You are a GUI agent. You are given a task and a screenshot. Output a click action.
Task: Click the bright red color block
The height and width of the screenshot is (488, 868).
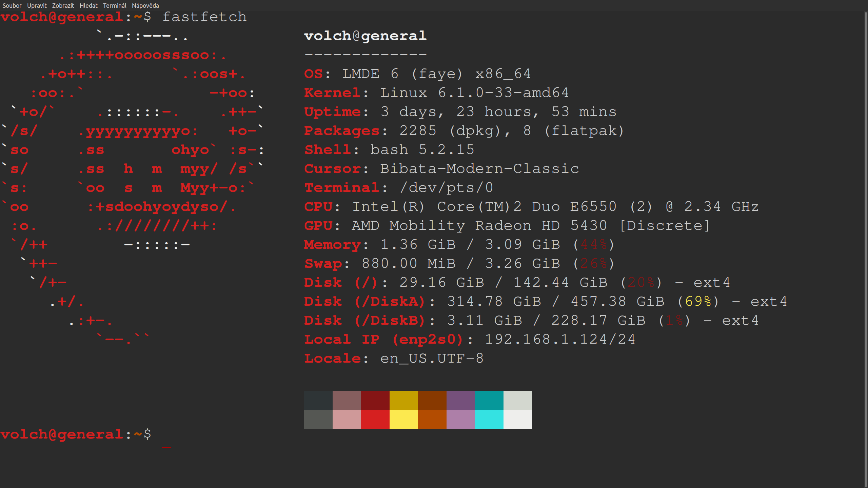point(375,420)
